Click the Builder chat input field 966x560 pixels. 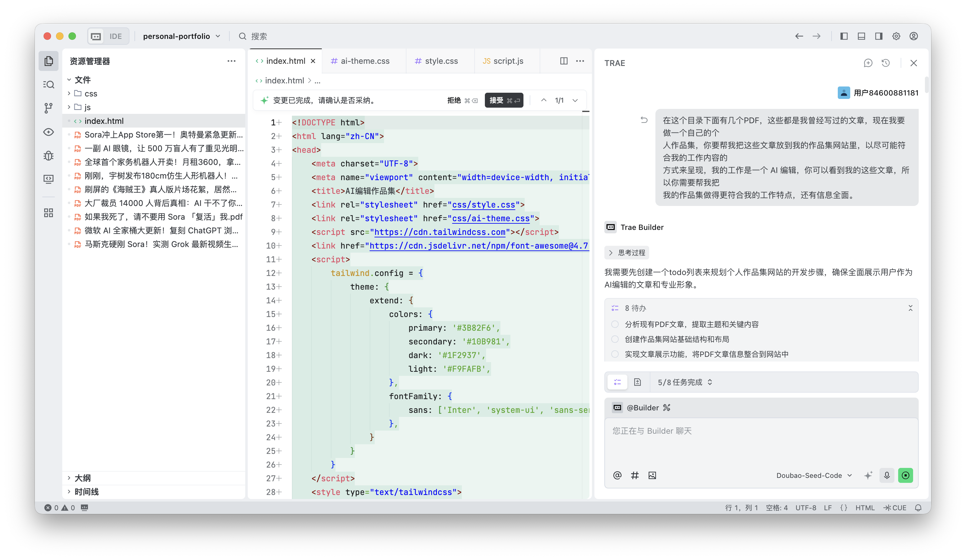coord(761,441)
